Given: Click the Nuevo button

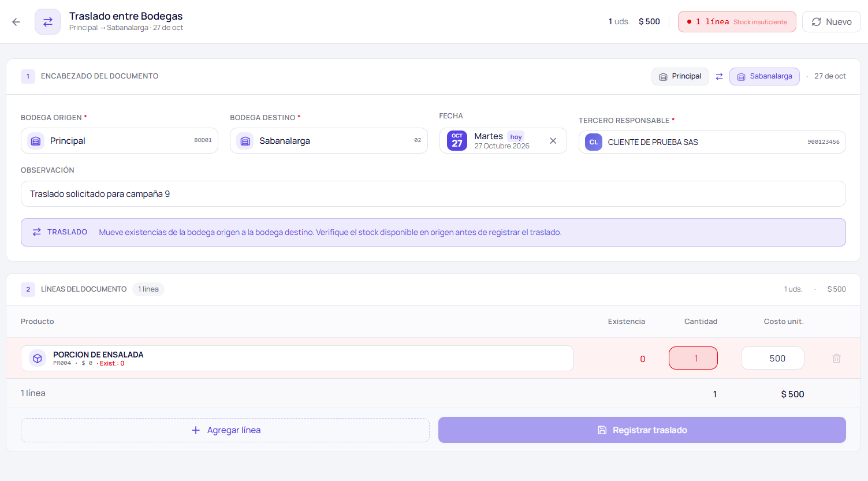Looking at the screenshot, I should coord(832,22).
